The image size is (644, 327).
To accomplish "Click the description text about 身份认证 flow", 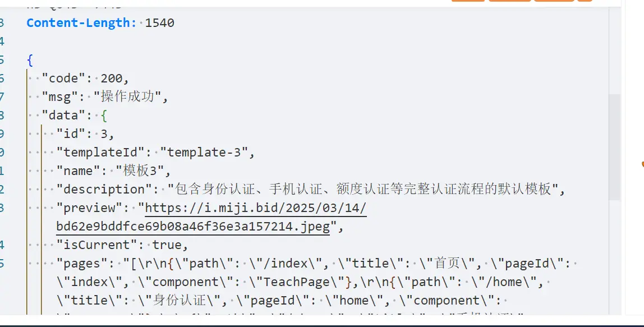I will pyautogui.click(x=366, y=189).
